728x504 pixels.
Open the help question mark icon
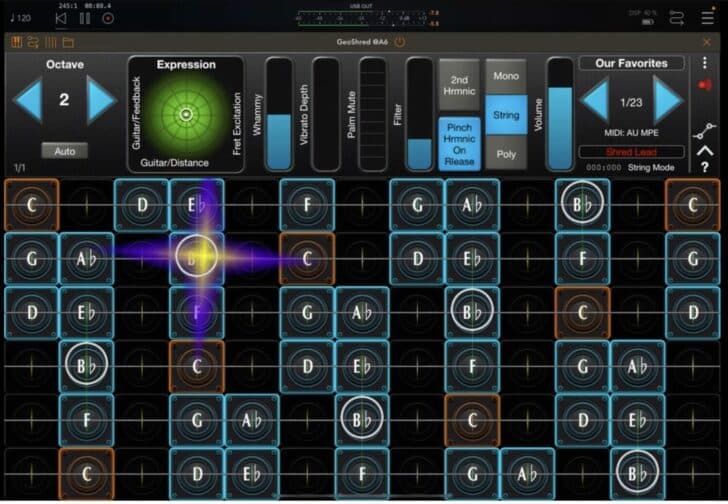[705, 166]
